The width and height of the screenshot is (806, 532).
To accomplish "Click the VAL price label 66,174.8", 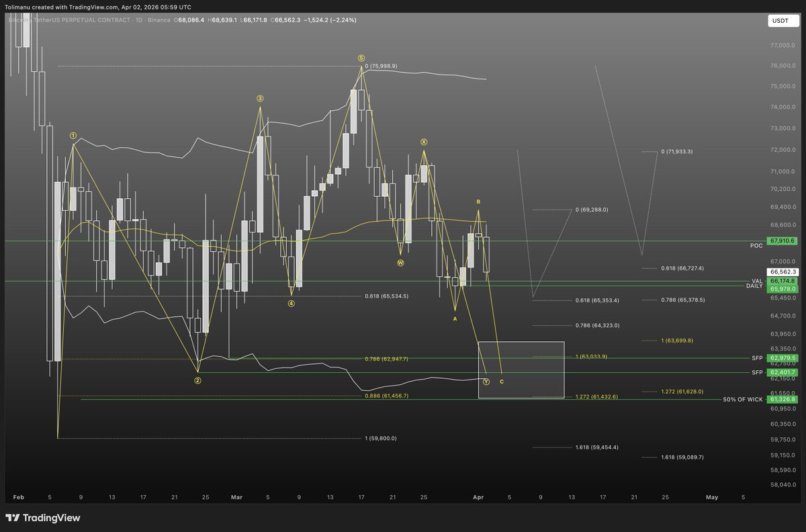I will point(783,281).
